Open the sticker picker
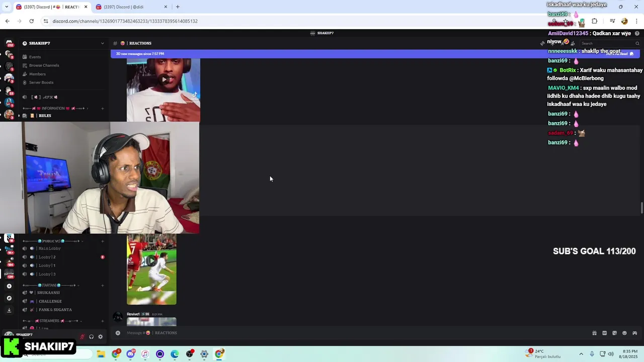644x362 pixels. [614, 333]
